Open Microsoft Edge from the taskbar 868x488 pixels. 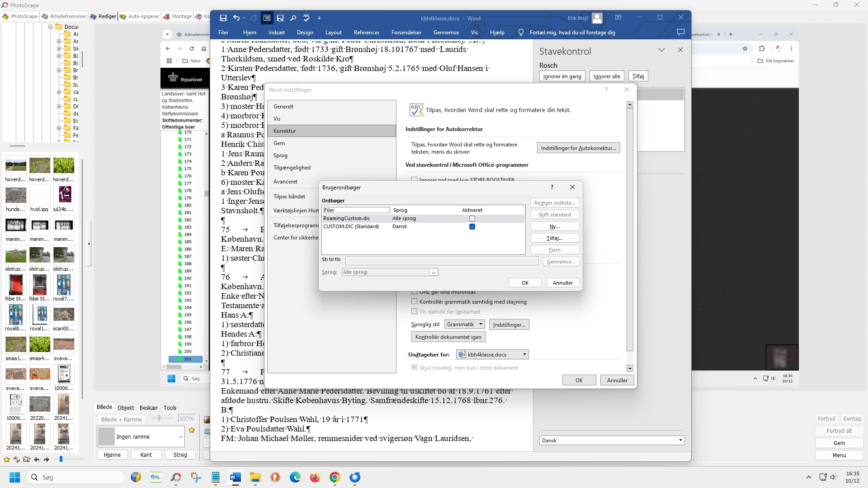tap(295, 477)
